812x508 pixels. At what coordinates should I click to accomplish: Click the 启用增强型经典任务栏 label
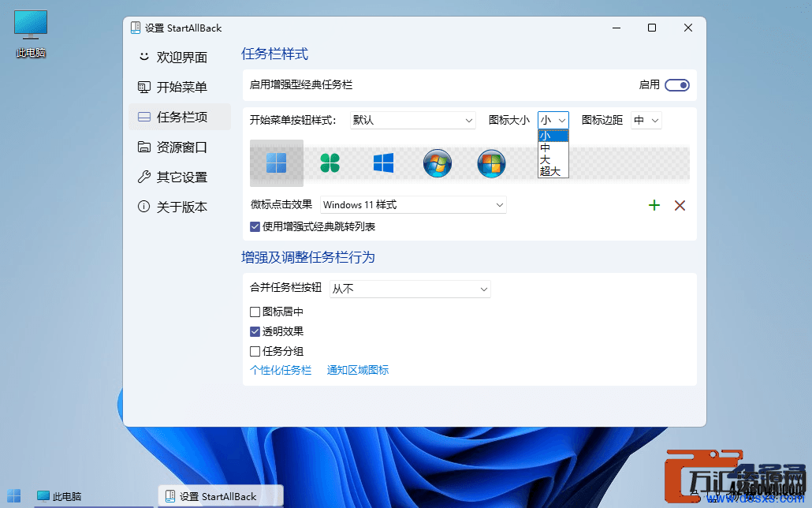pos(301,84)
